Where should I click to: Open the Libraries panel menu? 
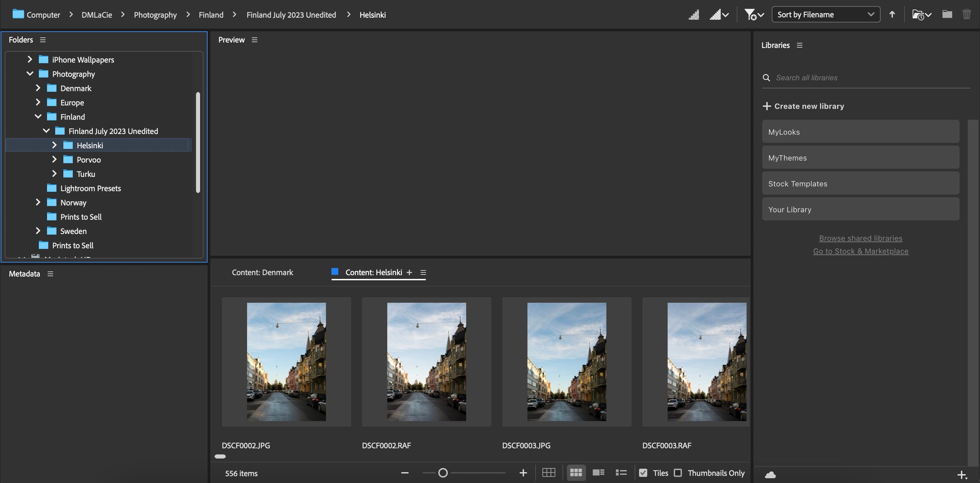(x=800, y=45)
